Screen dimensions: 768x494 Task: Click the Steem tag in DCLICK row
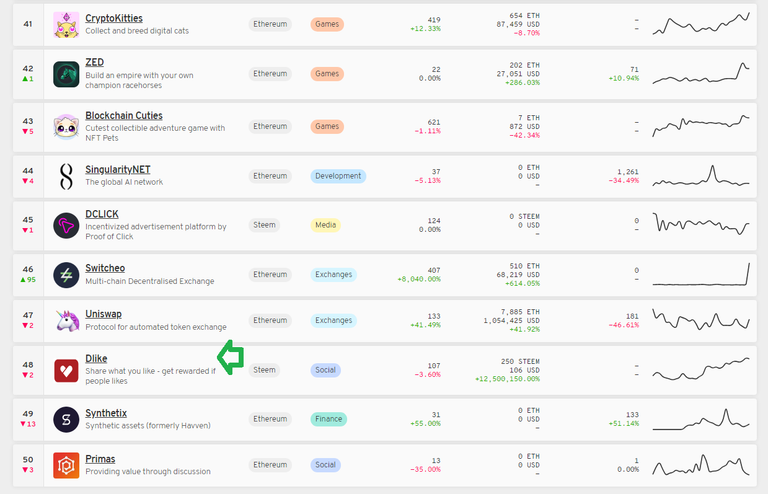click(265, 225)
